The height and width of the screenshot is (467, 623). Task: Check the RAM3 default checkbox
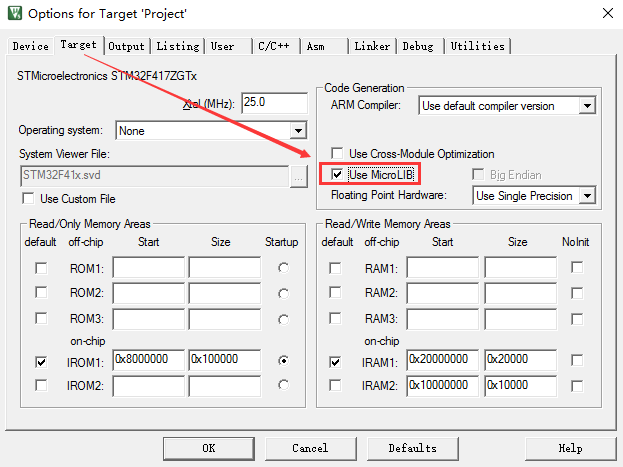click(x=335, y=318)
